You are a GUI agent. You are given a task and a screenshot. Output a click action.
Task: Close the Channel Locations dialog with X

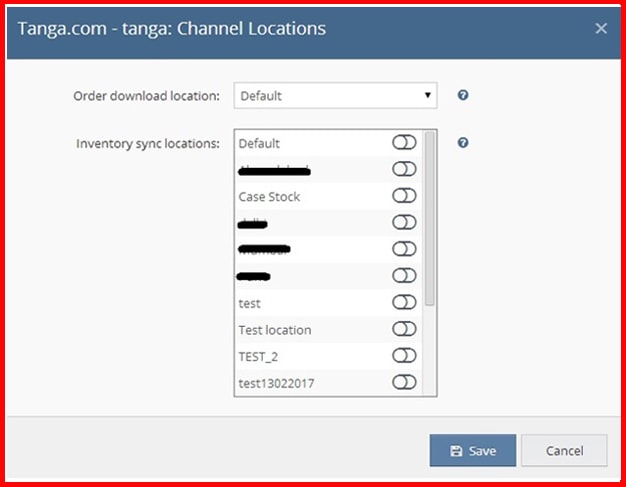point(601,28)
